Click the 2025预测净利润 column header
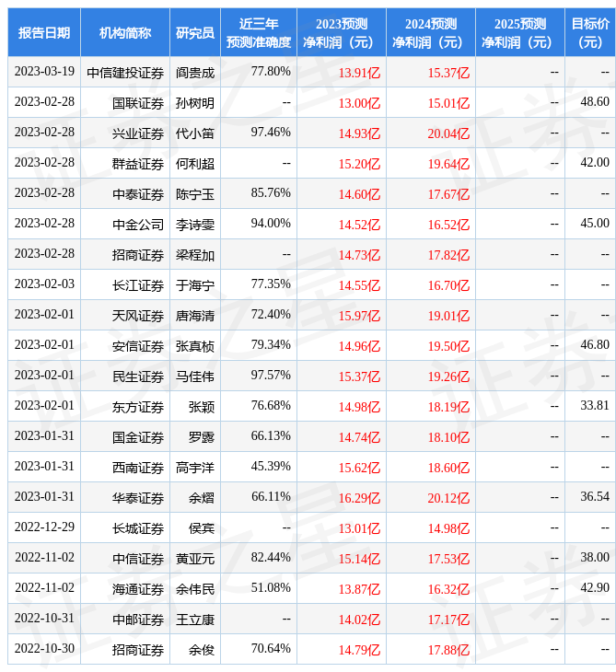Screen dimensions: 616x672 pos(520,32)
